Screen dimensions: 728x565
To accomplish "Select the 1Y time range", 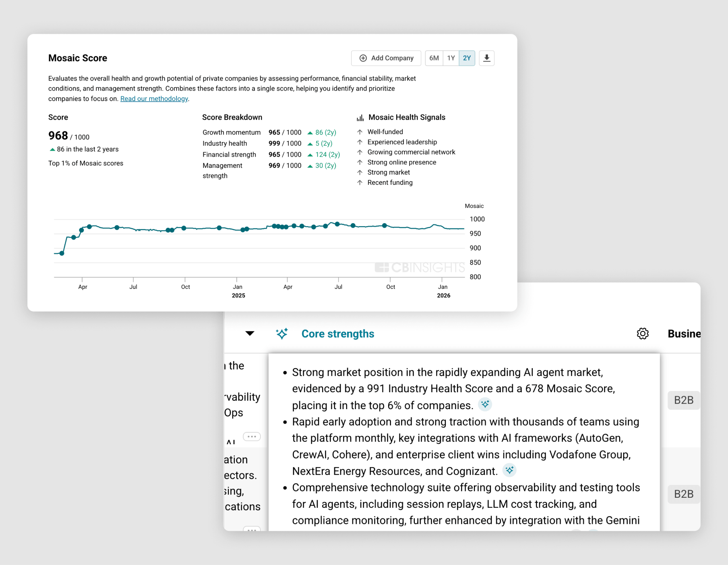I will (451, 58).
